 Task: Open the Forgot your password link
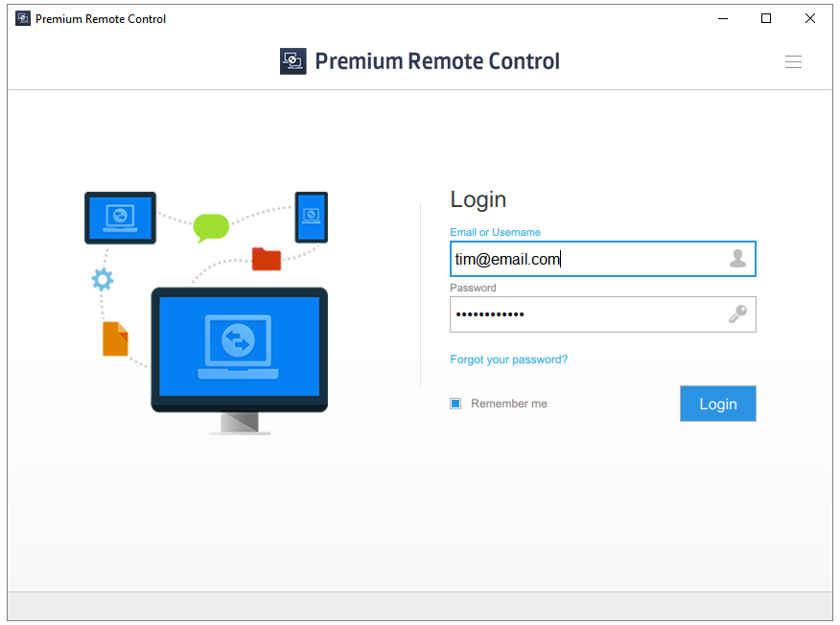click(x=508, y=359)
